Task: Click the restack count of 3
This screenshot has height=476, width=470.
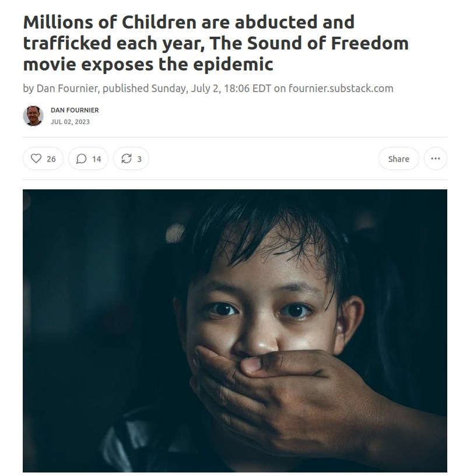Action: click(139, 159)
